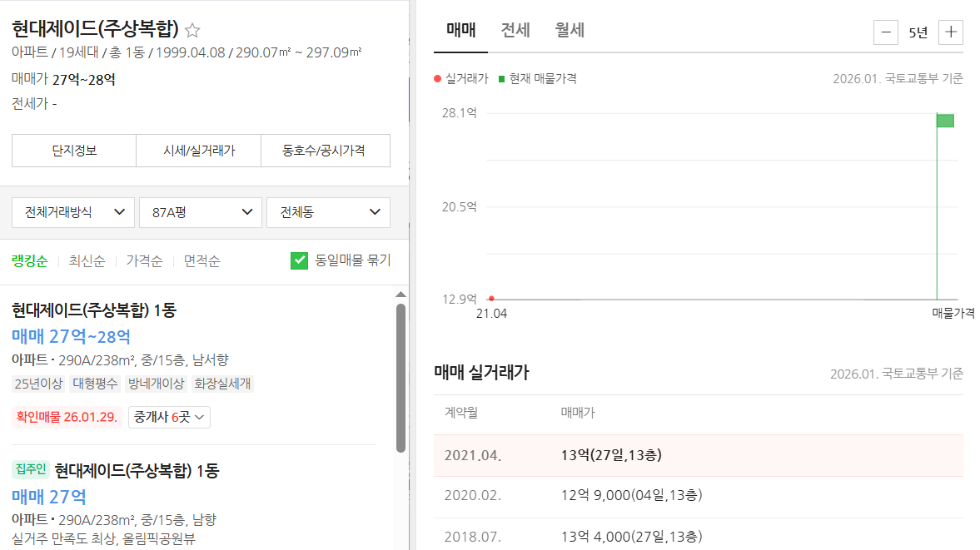The width and height of the screenshot is (980, 550).
Task: Toggle 동일매물 묶기 checkbox
Action: pos(299,260)
